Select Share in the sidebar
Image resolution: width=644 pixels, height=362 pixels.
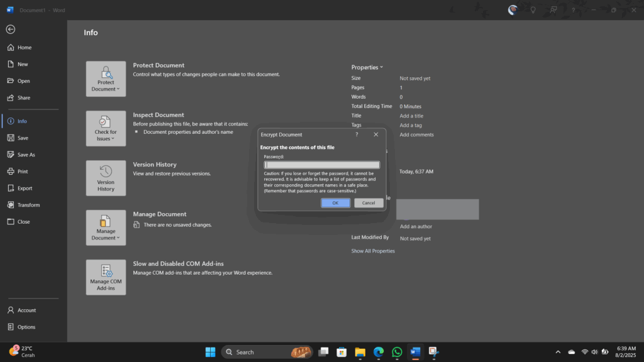pos(23,98)
